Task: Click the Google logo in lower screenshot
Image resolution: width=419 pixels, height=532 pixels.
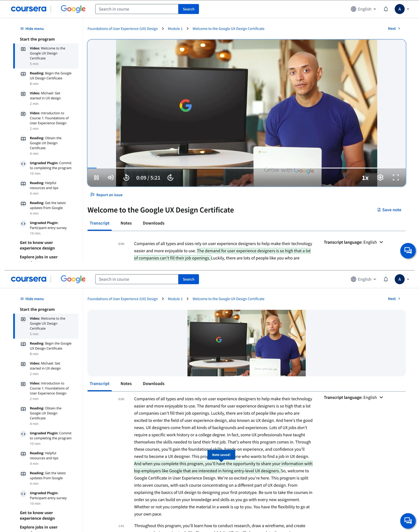Action: (x=73, y=279)
